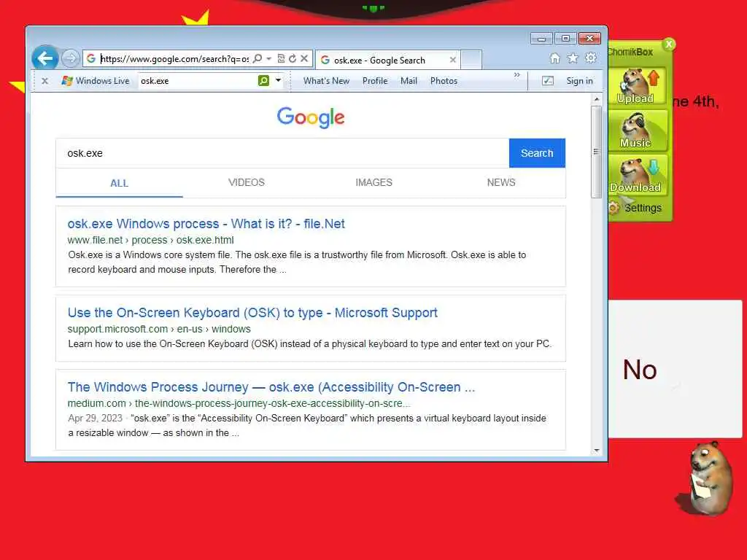Screen dimensions: 747x560
Task: Open The Windows Process Journey medium result
Action: pos(271,387)
